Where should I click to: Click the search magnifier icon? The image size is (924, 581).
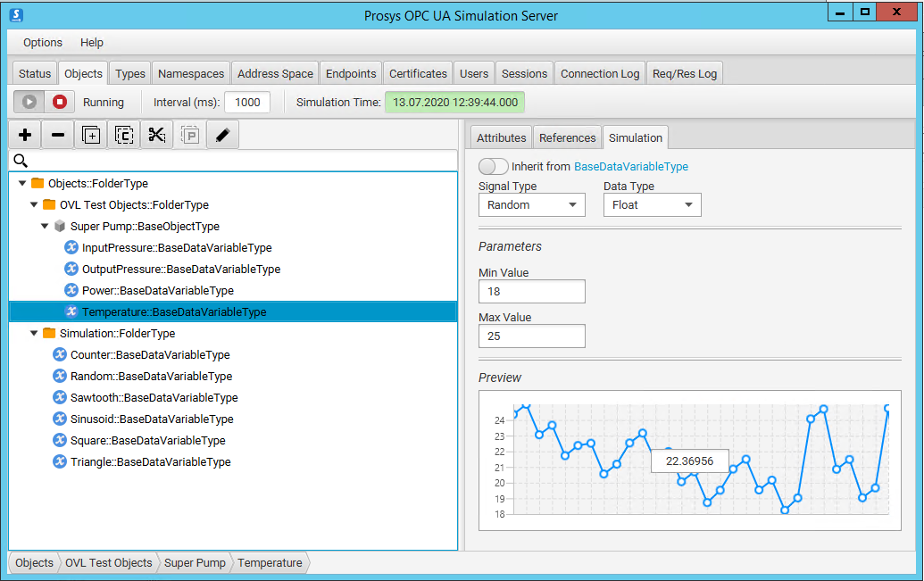click(x=21, y=161)
